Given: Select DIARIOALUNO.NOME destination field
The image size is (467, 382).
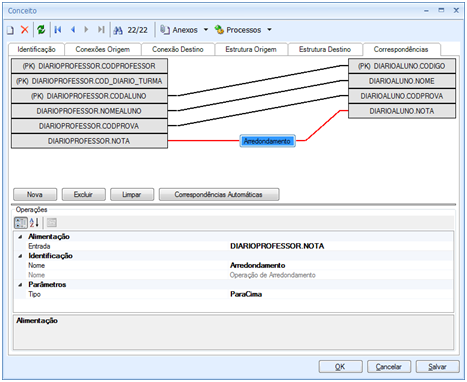Looking at the screenshot, I should pyautogui.click(x=402, y=81).
